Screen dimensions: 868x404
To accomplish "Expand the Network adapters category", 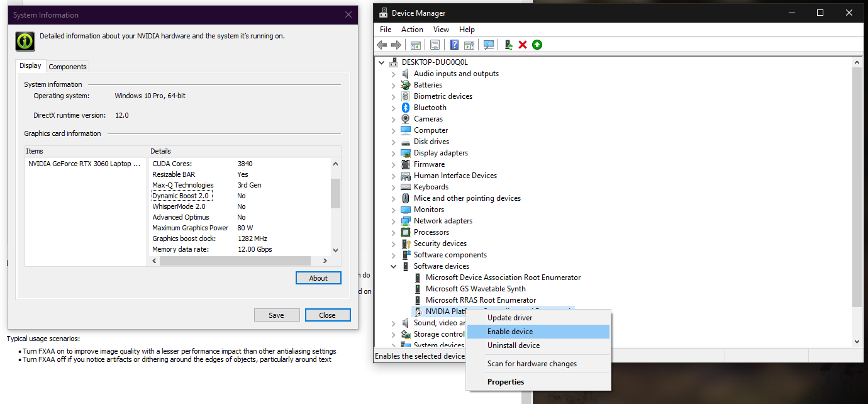I will [x=394, y=221].
